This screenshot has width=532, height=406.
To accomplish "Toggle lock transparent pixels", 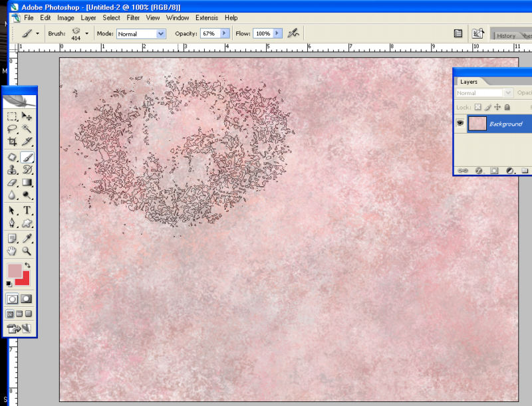I will [x=477, y=108].
